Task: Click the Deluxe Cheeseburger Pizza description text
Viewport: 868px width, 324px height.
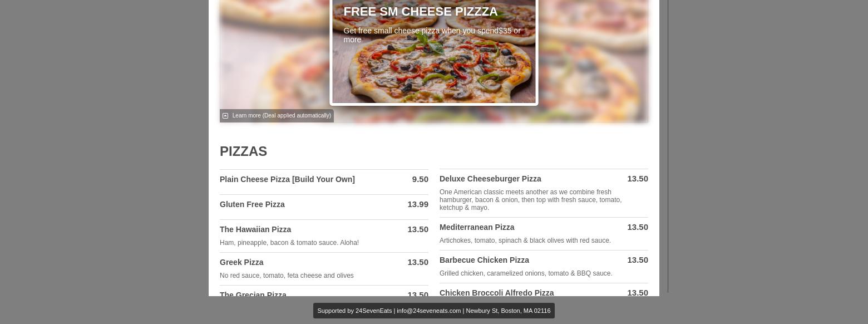Action: [x=531, y=200]
